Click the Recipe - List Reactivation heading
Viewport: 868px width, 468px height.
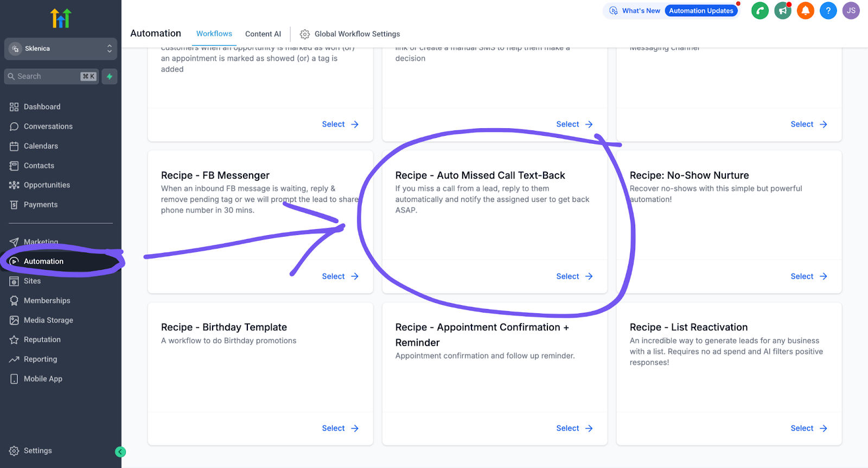[688, 327]
